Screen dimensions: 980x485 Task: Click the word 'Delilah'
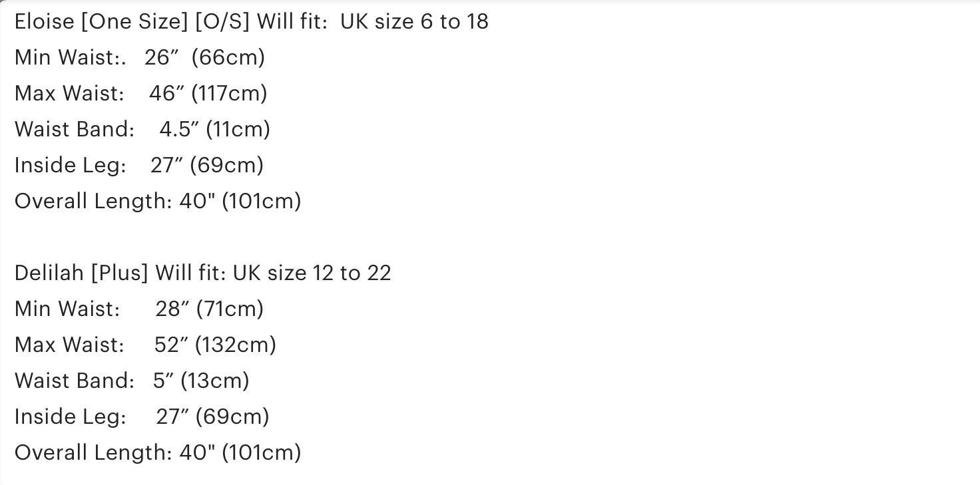(x=49, y=273)
